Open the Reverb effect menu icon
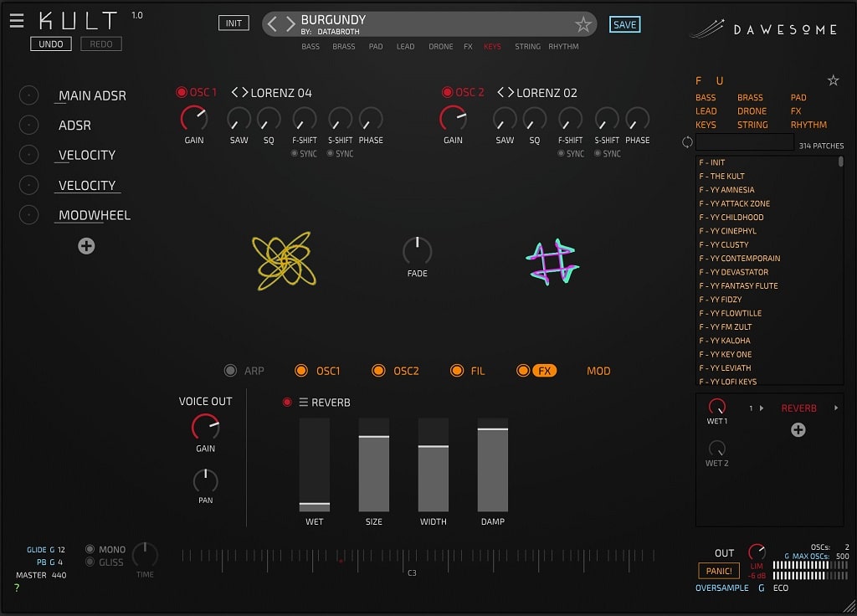Image resolution: width=857 pixels, height=616 pixels. pos(303,403)
